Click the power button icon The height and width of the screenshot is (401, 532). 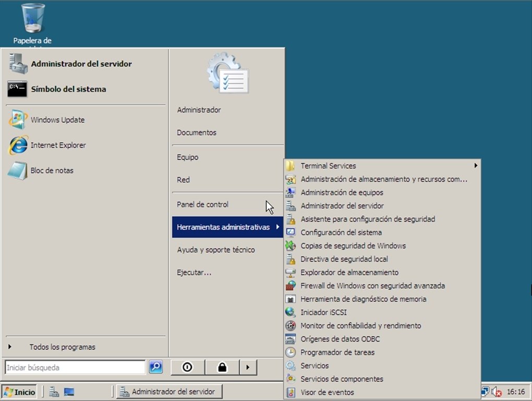pos(187,367)
